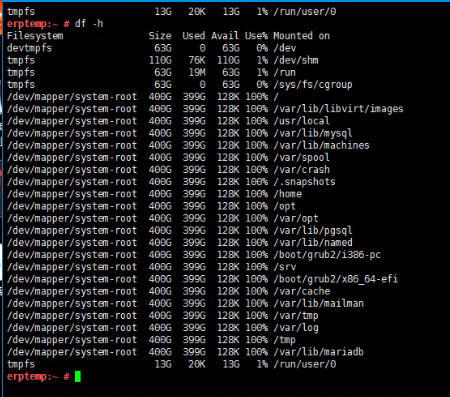
Task: Click the '/home' mount point
Action: click(x=287, y=194)
